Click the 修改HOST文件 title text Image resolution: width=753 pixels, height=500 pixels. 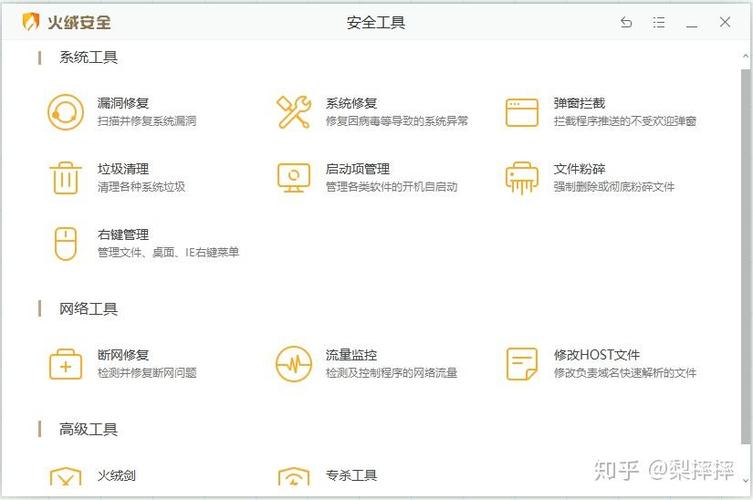pos(596,355)
